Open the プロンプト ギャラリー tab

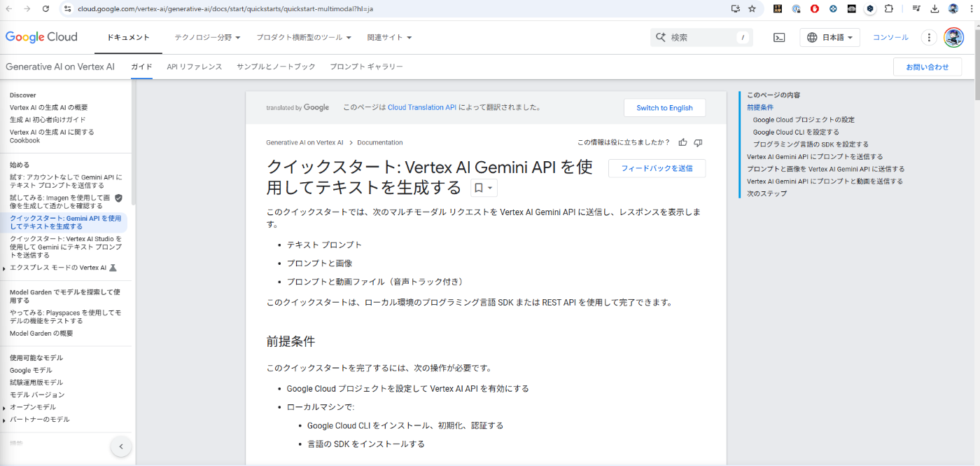pos(366,67)
